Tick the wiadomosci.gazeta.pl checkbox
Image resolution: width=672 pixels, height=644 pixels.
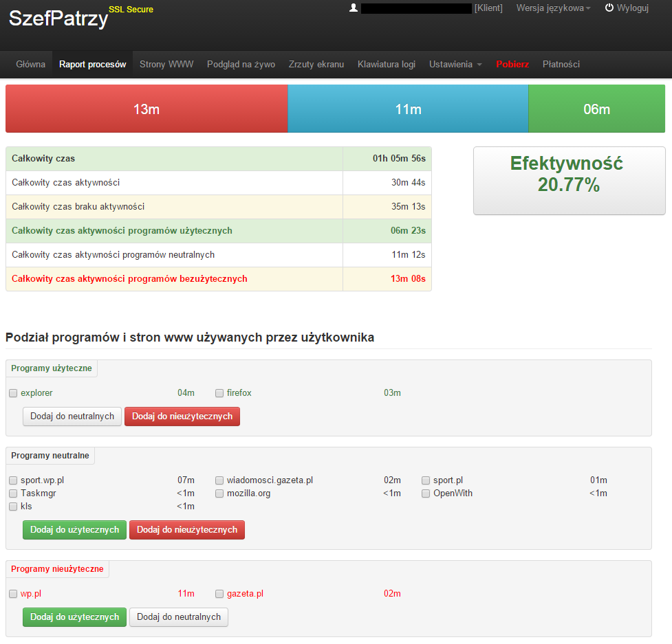coord(219,480)
